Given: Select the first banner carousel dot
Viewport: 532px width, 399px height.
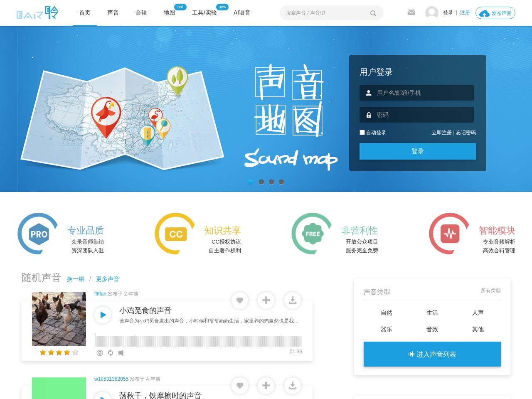Looking at the screenshot, I should point(251,182).
